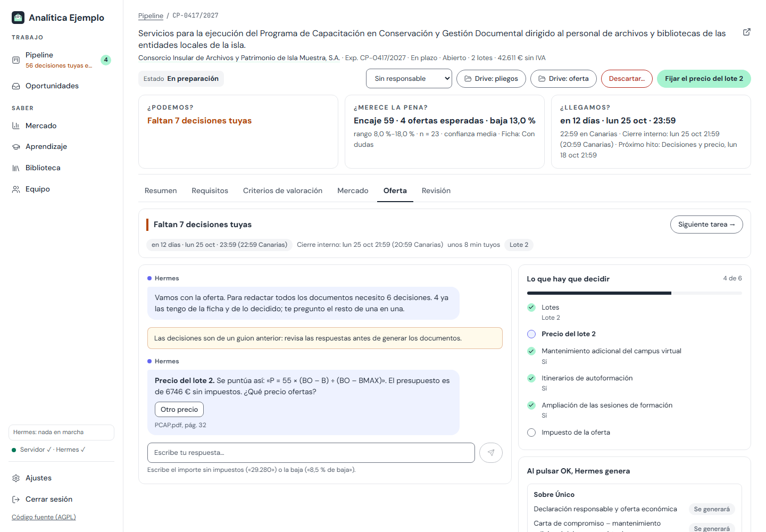
Task: Open Ajustes via its gear icon
Action: pyautogui.click(x=16, y=478)
